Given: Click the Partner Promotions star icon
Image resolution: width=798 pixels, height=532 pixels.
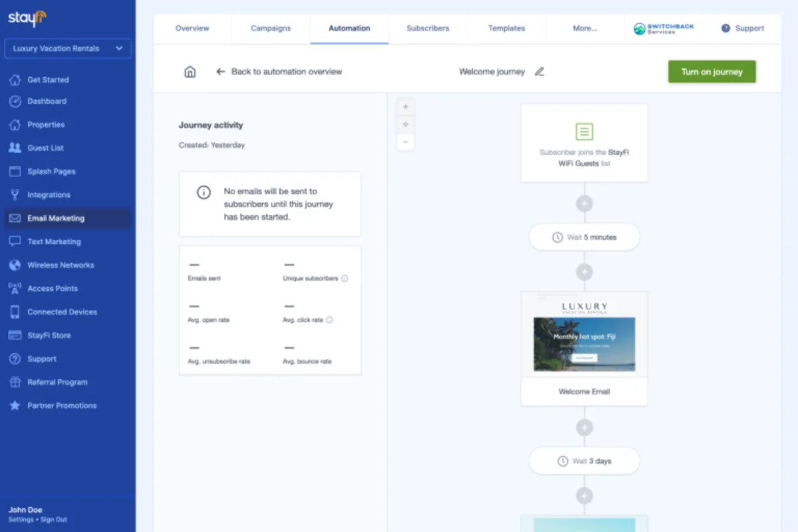Looking at the screenshot, I should [x=15, y=406].
